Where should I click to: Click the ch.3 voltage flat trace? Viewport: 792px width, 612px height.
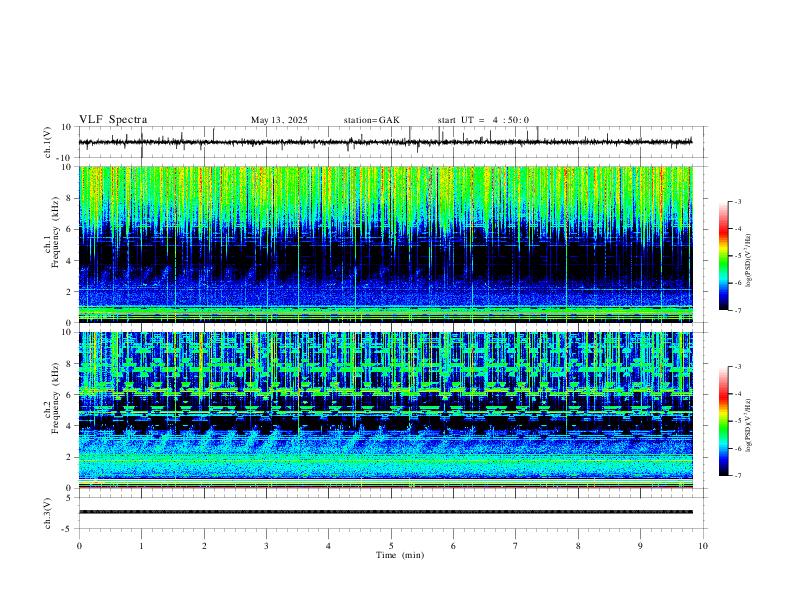pos(385,512)
